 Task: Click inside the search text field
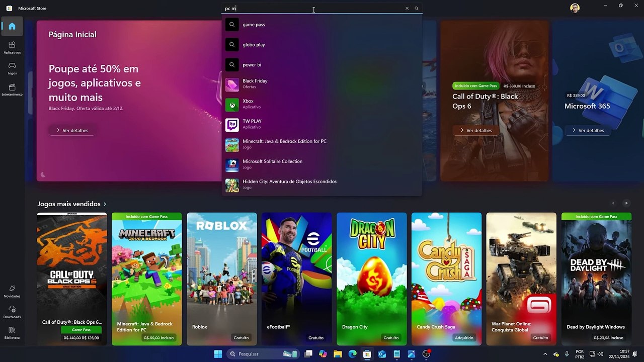tap(312, 9)
